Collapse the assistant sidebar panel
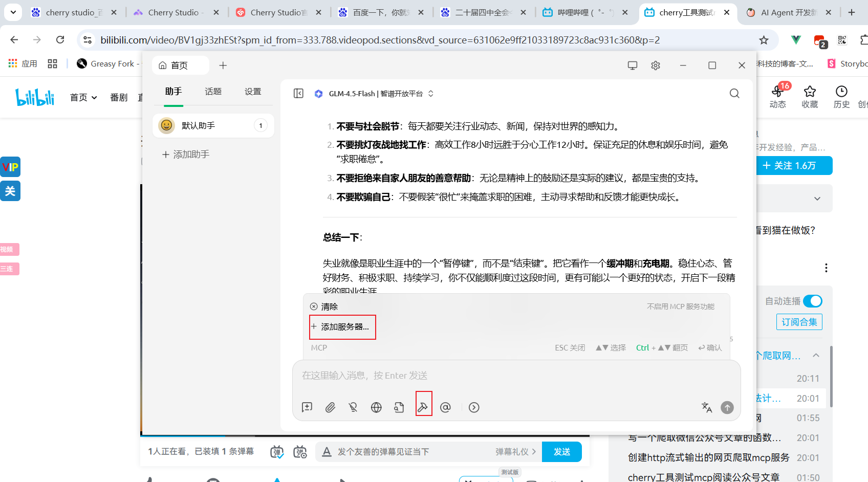This screenshot has width=868, height=482. pyautogui.click(x=298, y=94)
